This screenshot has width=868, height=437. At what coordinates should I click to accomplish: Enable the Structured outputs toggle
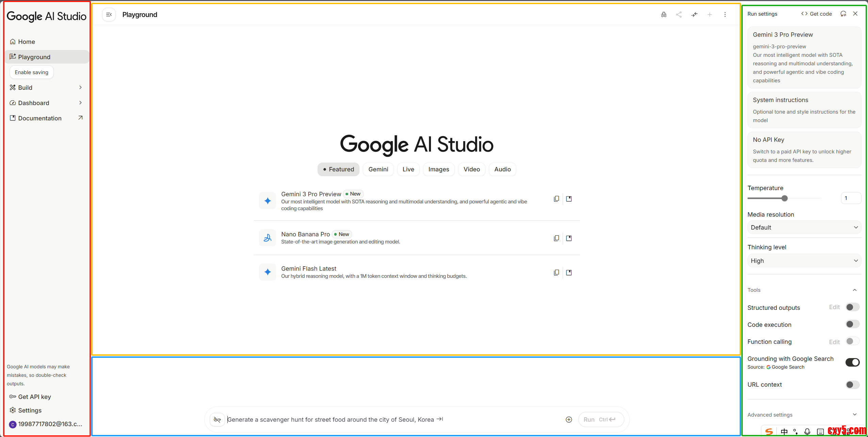[852, 307]
